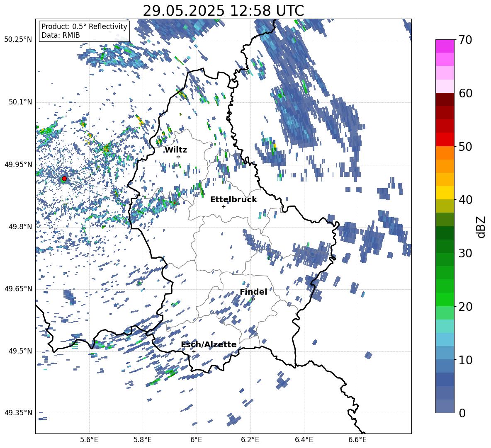The image size is (491, 448).
Task: Click the Data: RMIB text
Action: (x=61, y=35)
